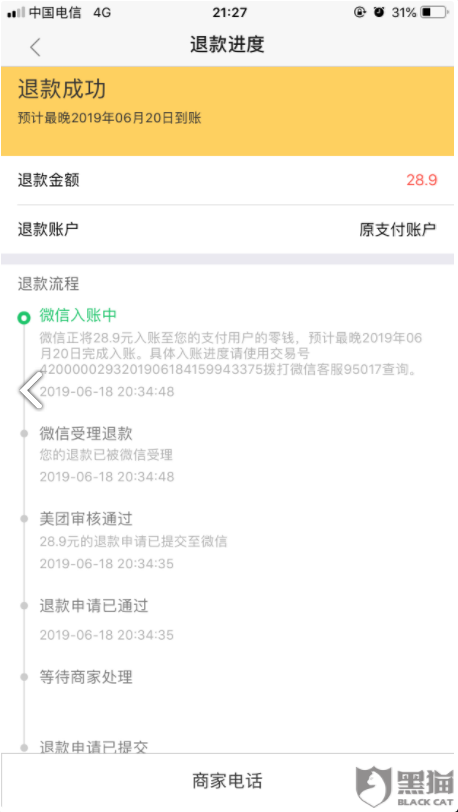Select the 退款金额 28.9 row
The image size is (458, 812).
[229, 180]
